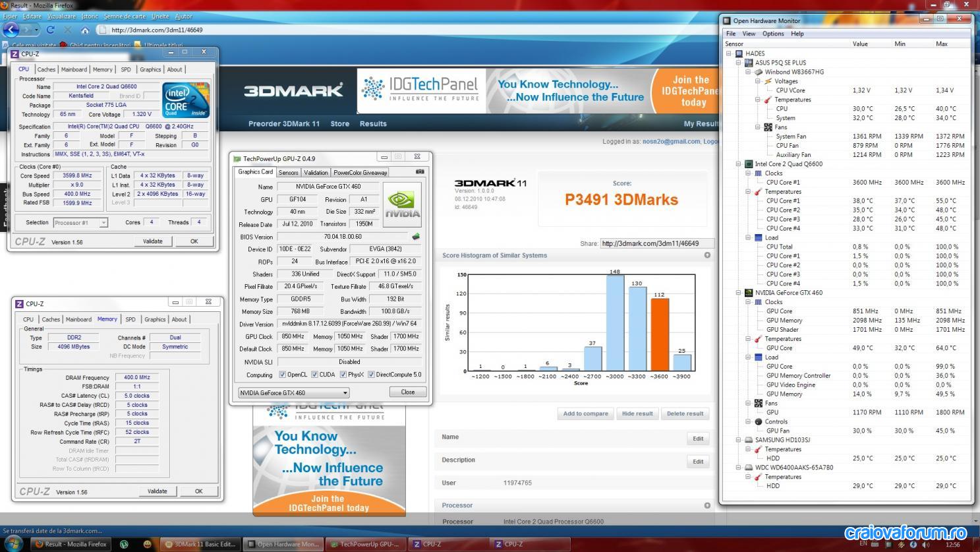
Task: Click the Hide result button
Action: point(637,414)
